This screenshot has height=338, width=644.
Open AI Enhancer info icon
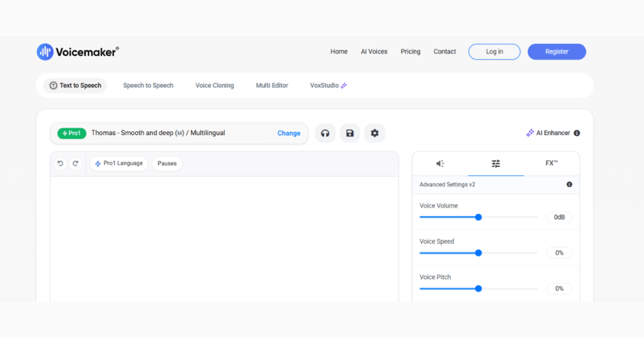point(577,133)
